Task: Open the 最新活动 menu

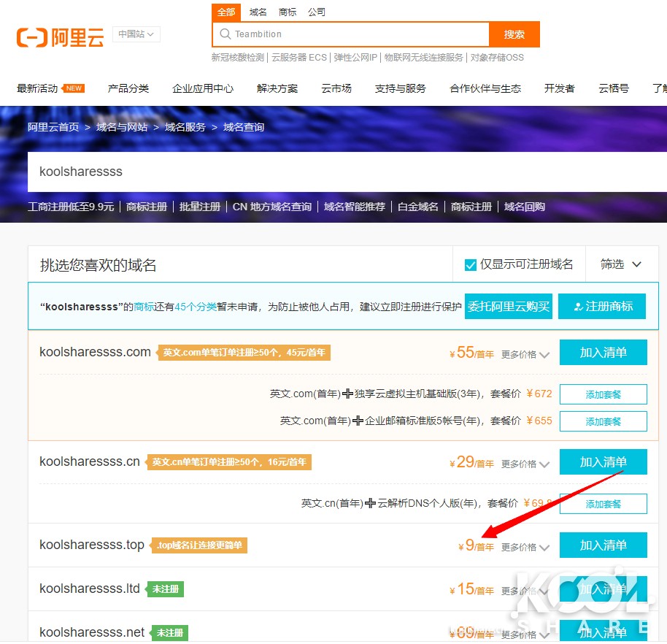Action: pos(37,88)
